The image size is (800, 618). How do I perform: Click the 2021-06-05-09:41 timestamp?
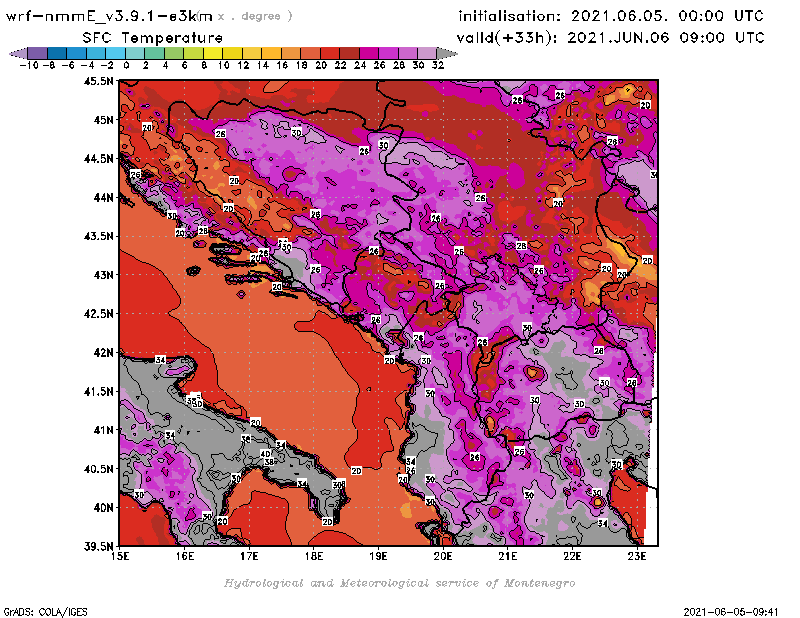(731, 612)
